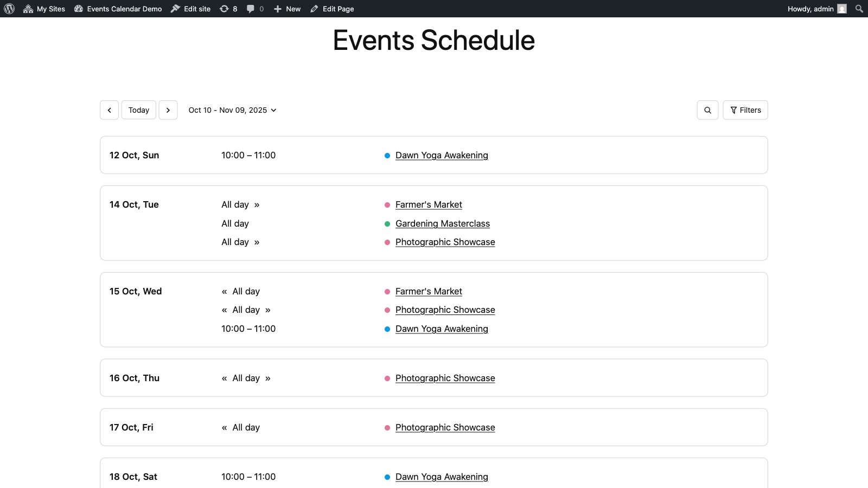Image resolution: width=868 pixels, height=488 pixels.
Task: Expand the Oct 10 - Nov 09 date picker
Action: click(x=232, y=110)
